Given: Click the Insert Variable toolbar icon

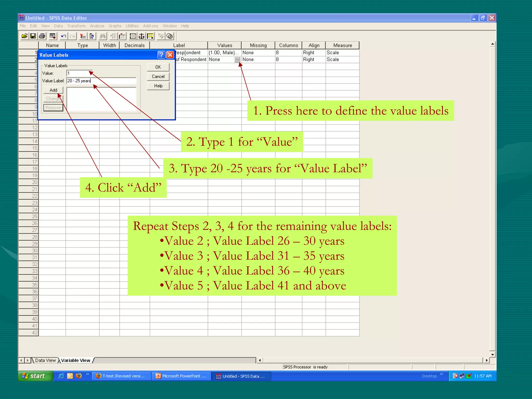Looking at the screenshot, I should [122, 36].
